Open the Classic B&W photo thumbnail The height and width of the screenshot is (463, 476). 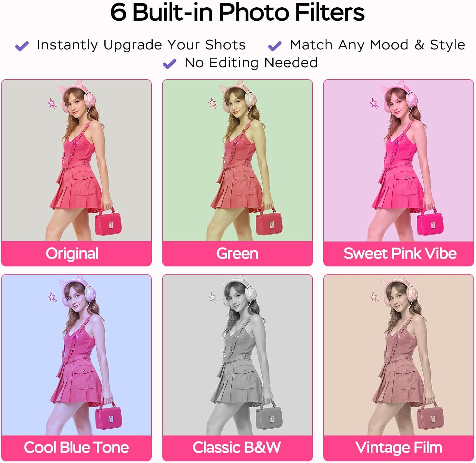tap(237, 355)
